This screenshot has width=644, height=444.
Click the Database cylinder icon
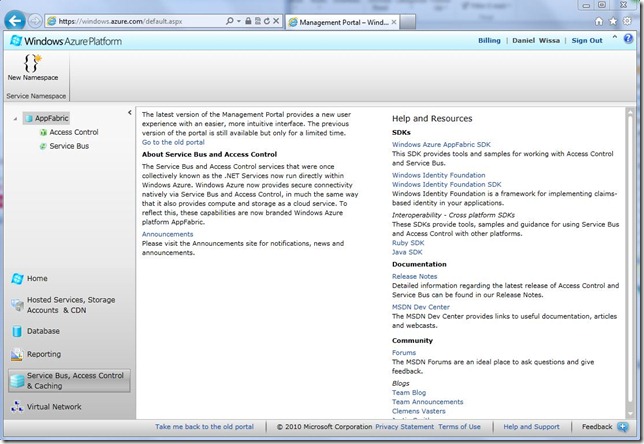(17, 331)
